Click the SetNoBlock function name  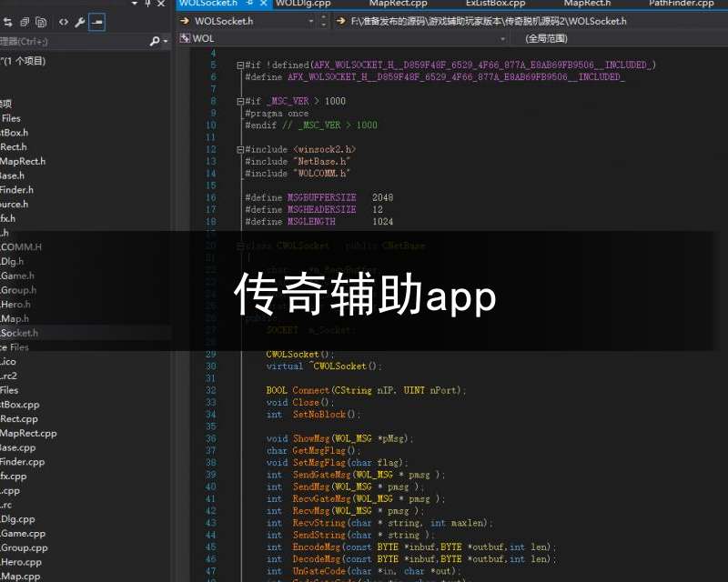pos(319,415)
